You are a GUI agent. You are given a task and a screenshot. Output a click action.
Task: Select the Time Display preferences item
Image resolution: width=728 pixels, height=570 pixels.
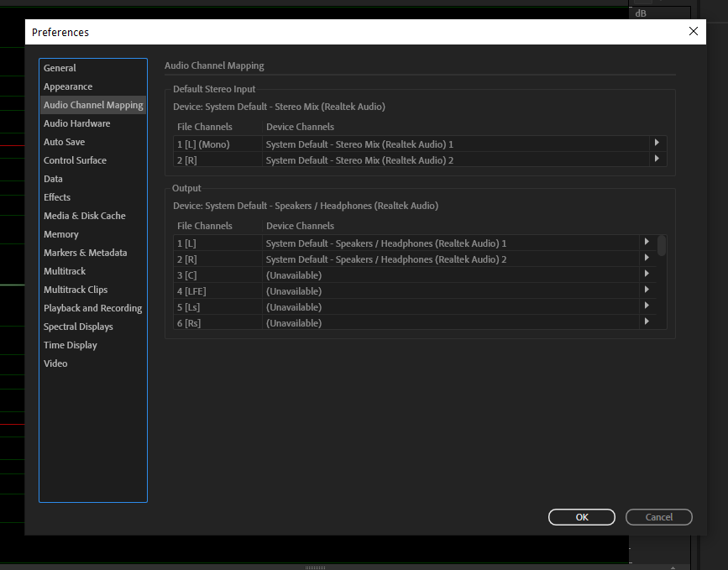click(x=70, y=345)
